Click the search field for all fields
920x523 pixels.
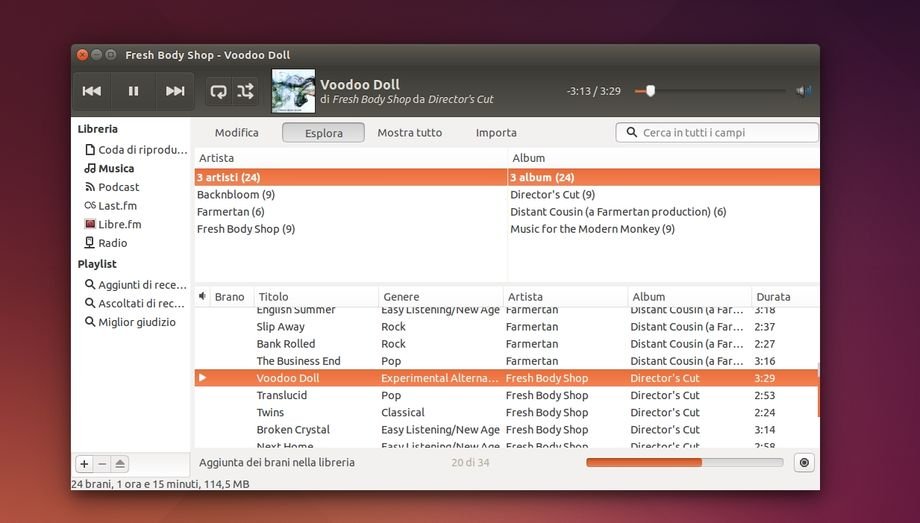click(x=725, y=132)
